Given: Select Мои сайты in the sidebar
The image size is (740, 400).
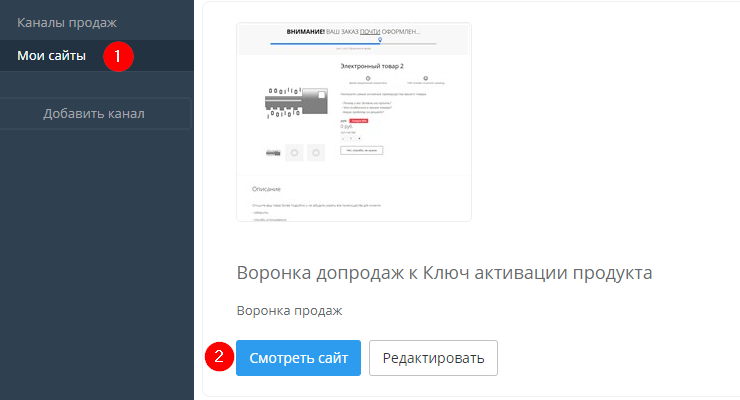Looking at the screenshot, I should click(51, 55).
